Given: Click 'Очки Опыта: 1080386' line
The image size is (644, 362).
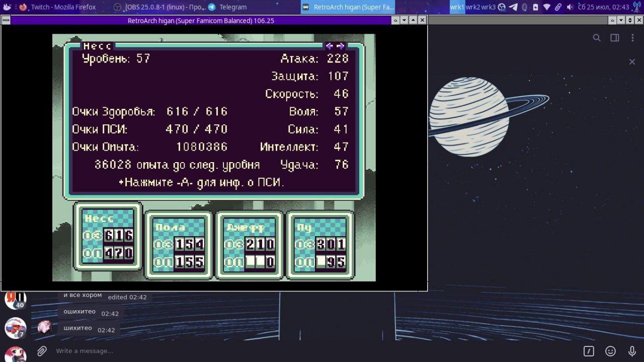Looking at the screenshot, I should (x=150, y=147).
